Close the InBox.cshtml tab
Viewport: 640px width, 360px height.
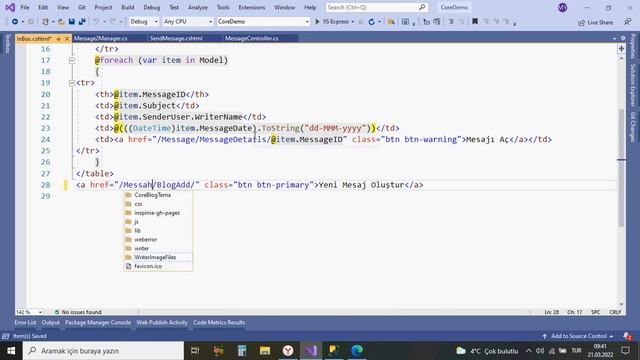(67, 39)
